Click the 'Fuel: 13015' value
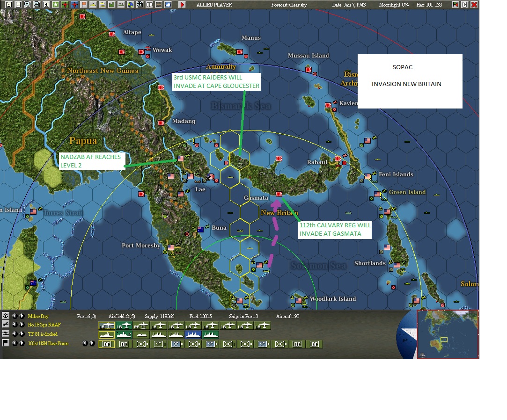 tap(200, 316)
